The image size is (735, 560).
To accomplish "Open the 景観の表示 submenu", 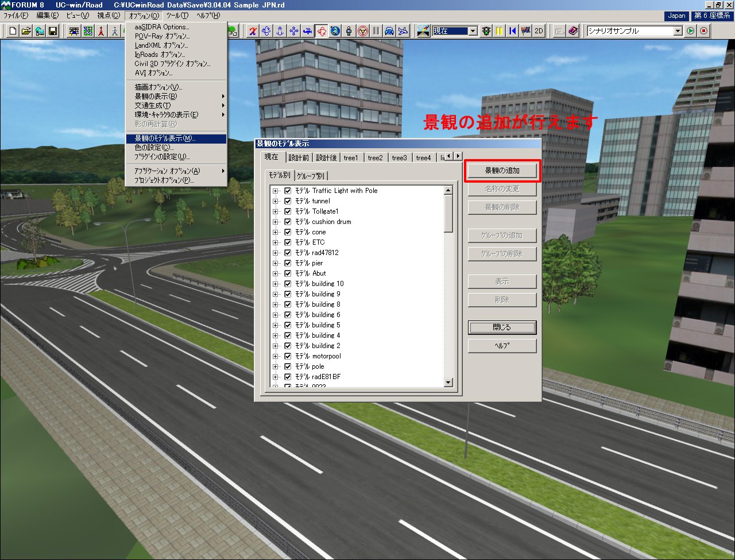I will (x=176, y=96).
